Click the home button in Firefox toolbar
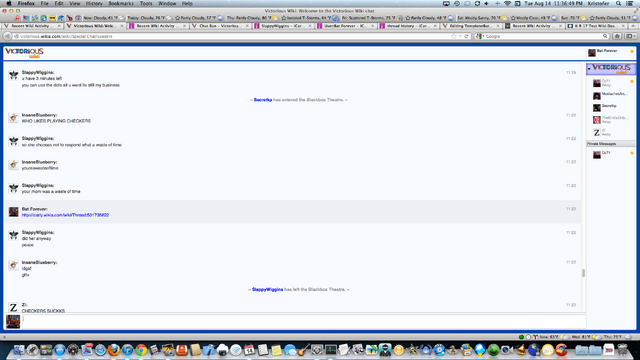The height and width of the screenshot is (360, 640). tap(617, 36)
